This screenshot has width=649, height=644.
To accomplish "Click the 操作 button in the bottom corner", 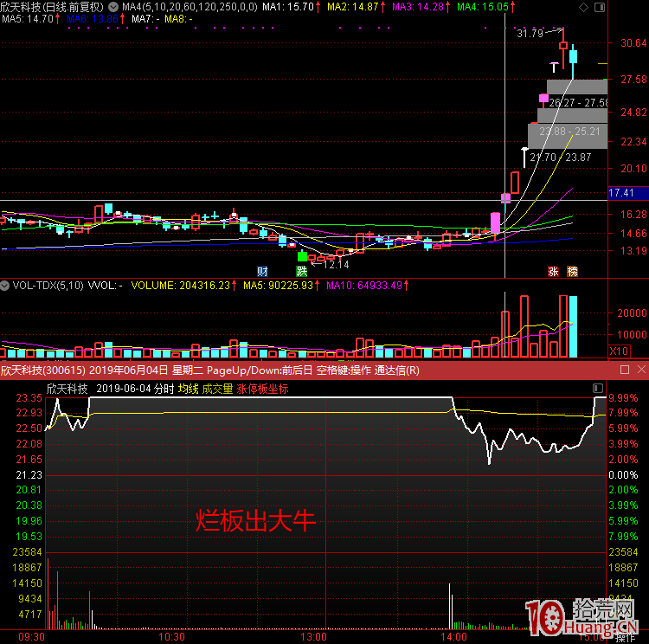I will coord(625,638).
